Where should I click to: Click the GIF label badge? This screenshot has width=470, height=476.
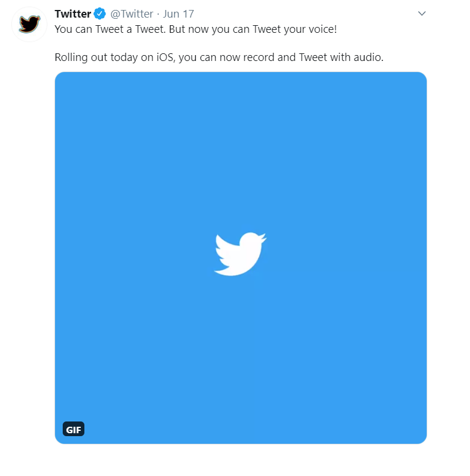click(x=73, y=429)
